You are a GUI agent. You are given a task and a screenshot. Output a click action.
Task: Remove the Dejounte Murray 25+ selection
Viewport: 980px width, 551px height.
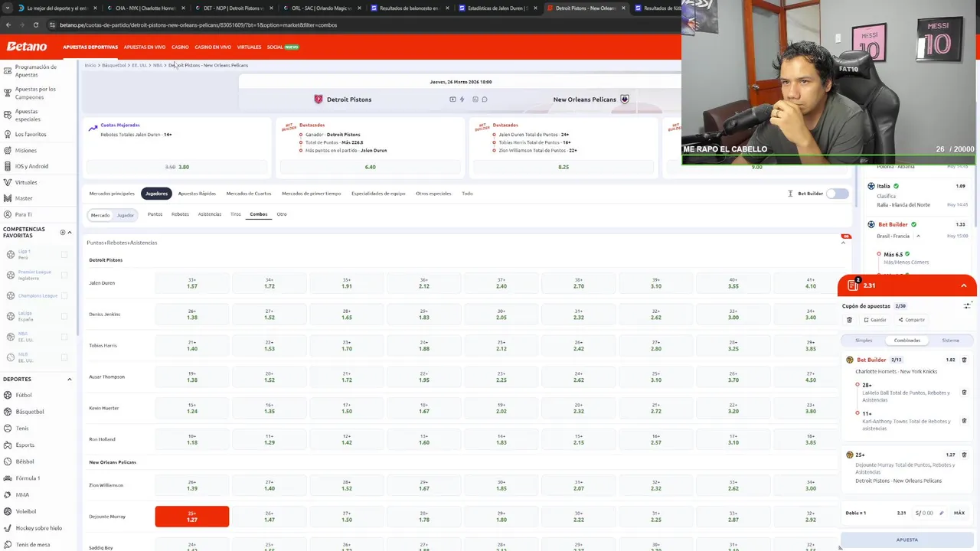point(964,455)
